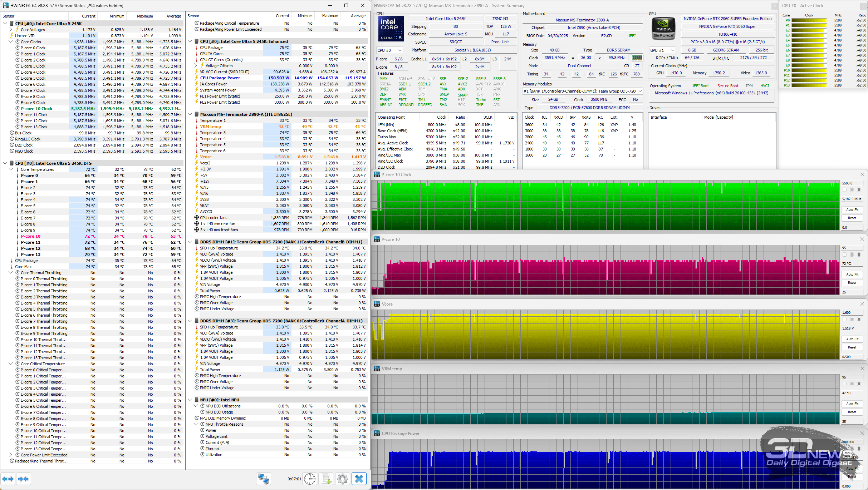
Task: Click Reset in the Vcore graph
Action: pyautogui.click(x=852, y=347)
